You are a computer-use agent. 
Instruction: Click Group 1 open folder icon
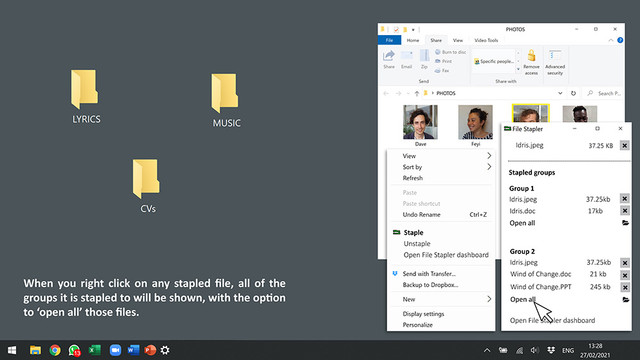[625, 223]
